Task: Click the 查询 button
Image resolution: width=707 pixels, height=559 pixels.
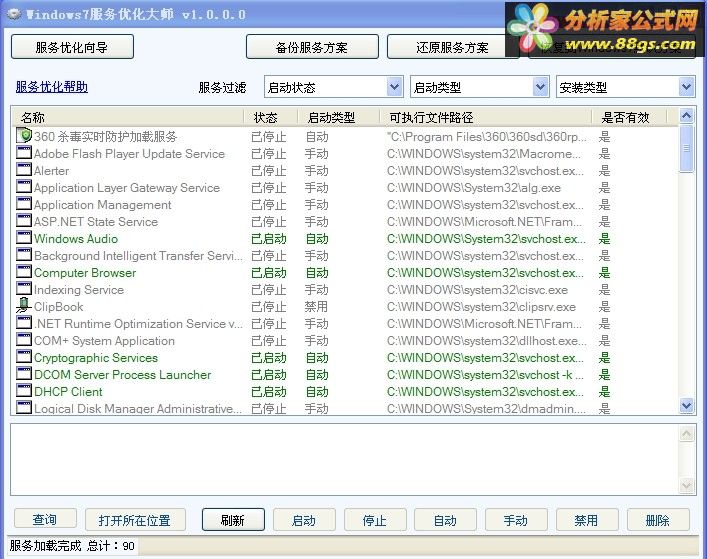Action: 45,519
